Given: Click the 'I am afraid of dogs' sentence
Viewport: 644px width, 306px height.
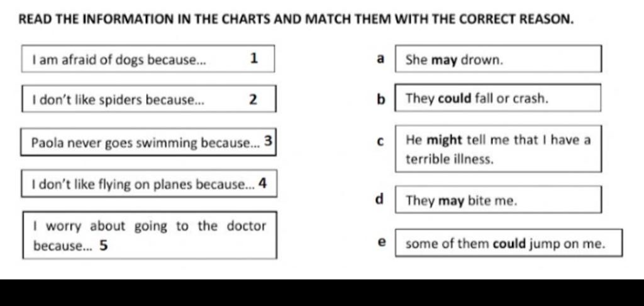Looking at the screenshot, I should (x=119, y=60).
